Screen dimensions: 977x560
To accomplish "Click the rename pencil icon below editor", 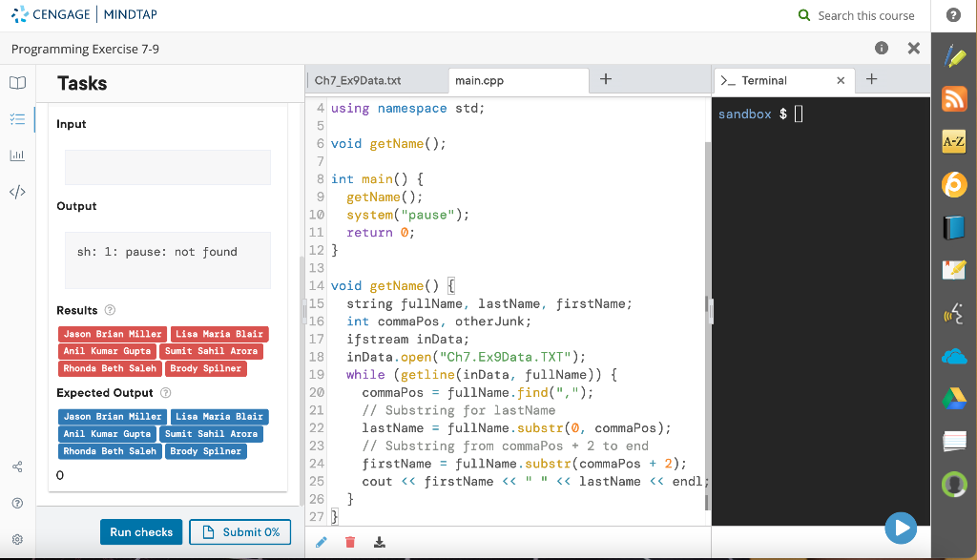I will point(322,542).
